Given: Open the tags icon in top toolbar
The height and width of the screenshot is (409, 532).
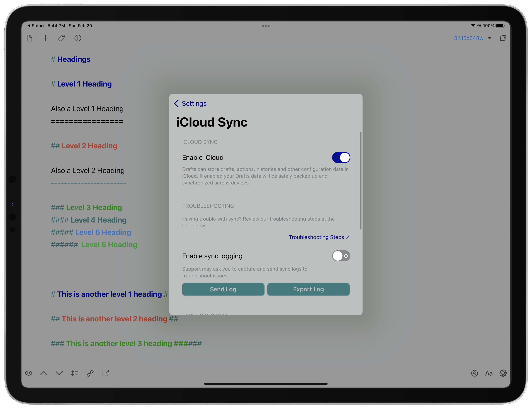Looking at the screenshot, I should [x=62, y=38].
